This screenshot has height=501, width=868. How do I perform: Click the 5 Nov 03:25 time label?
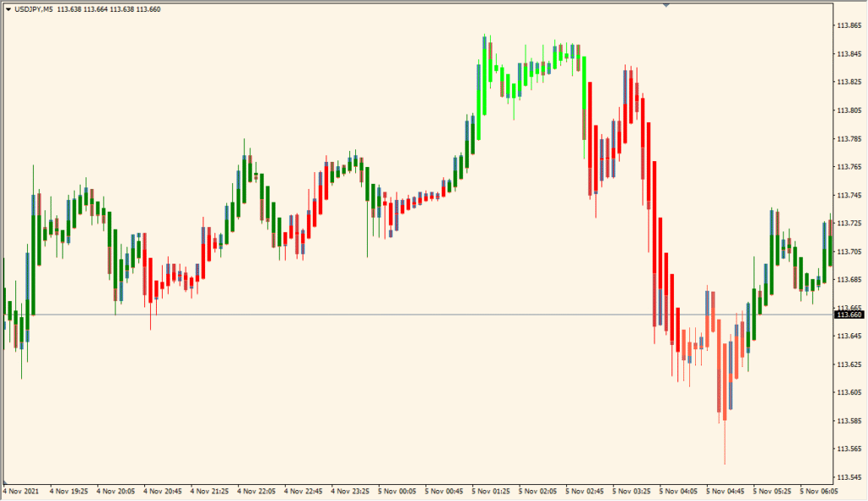click(x=632, y=491)
